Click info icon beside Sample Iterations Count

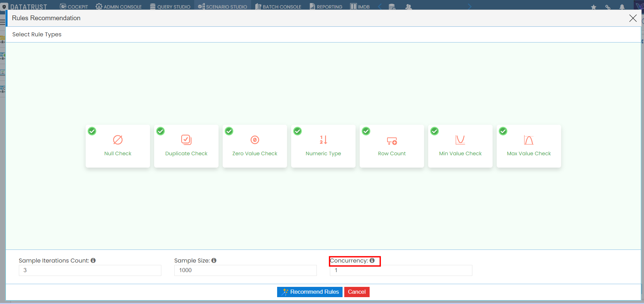[93, 260]
